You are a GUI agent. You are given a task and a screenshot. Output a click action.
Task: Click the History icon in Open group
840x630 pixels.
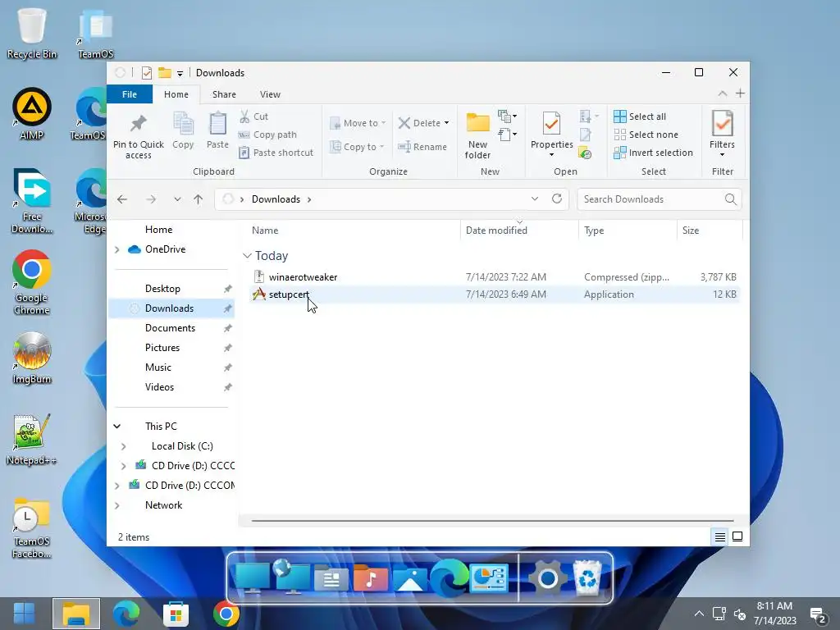tap(585, 153)
